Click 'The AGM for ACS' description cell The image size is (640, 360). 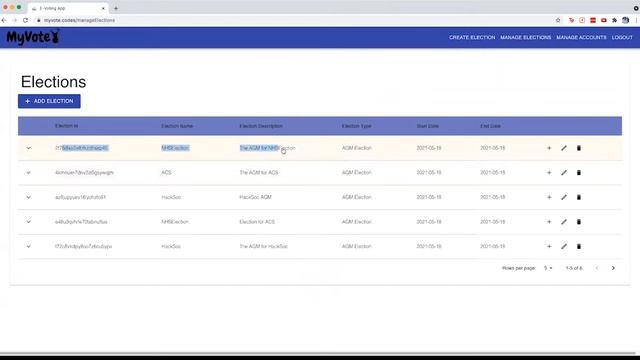pos(259,173)
